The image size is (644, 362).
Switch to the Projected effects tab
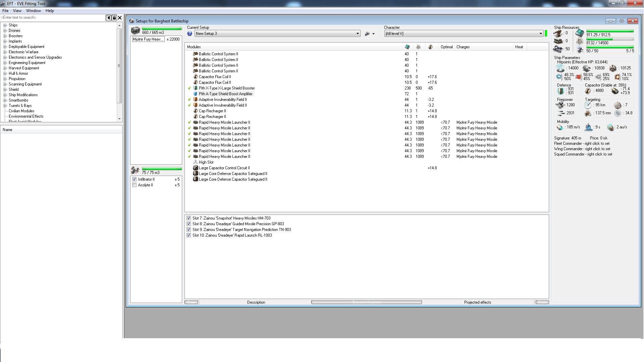477,302
